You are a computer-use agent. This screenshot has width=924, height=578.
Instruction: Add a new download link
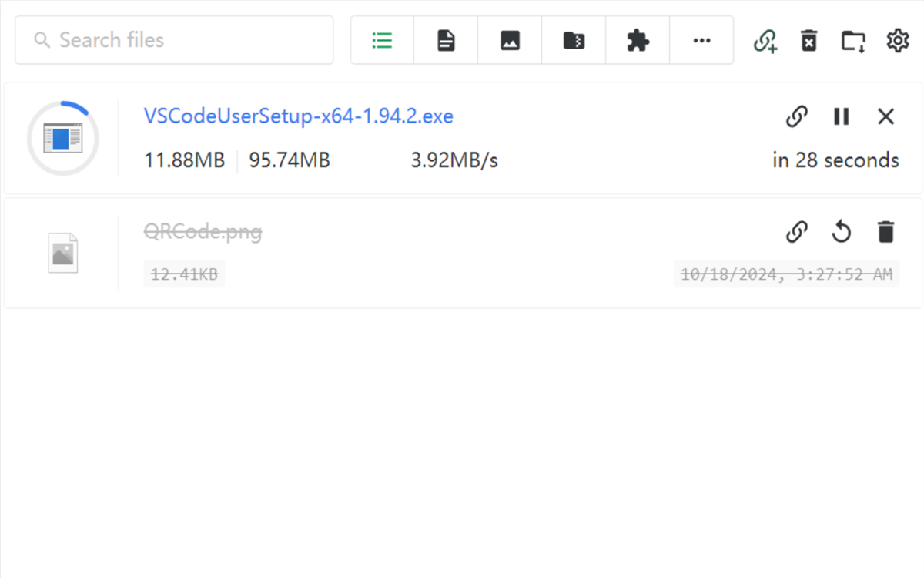click(765, 41)
